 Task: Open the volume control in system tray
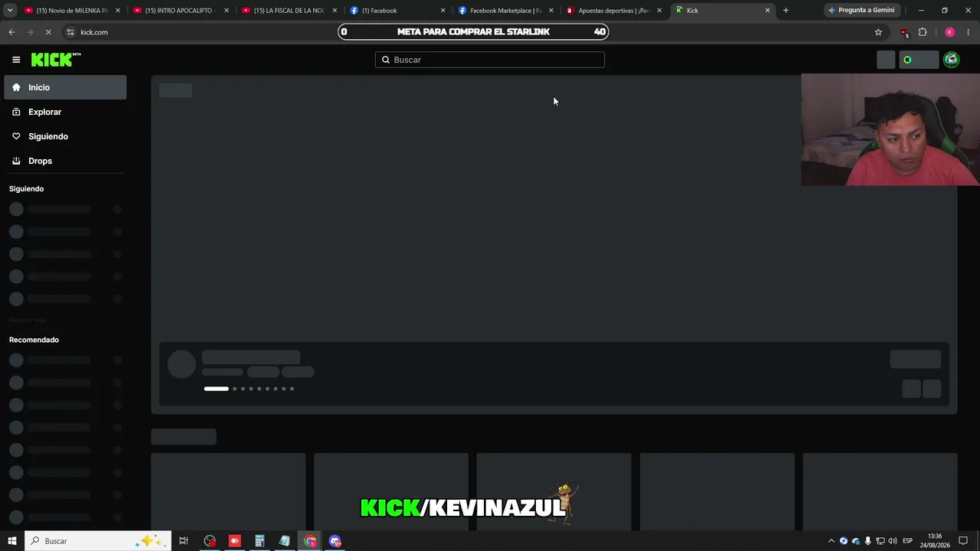[892, 541]
